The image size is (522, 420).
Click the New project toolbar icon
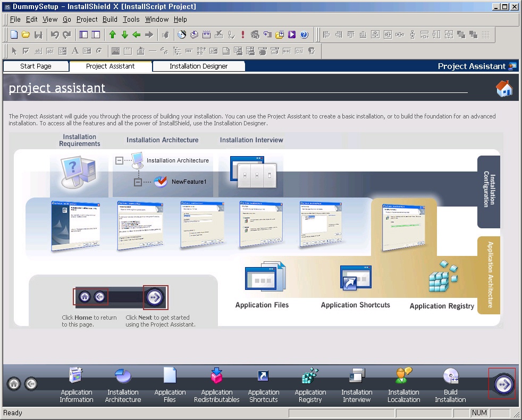(14, 35)
